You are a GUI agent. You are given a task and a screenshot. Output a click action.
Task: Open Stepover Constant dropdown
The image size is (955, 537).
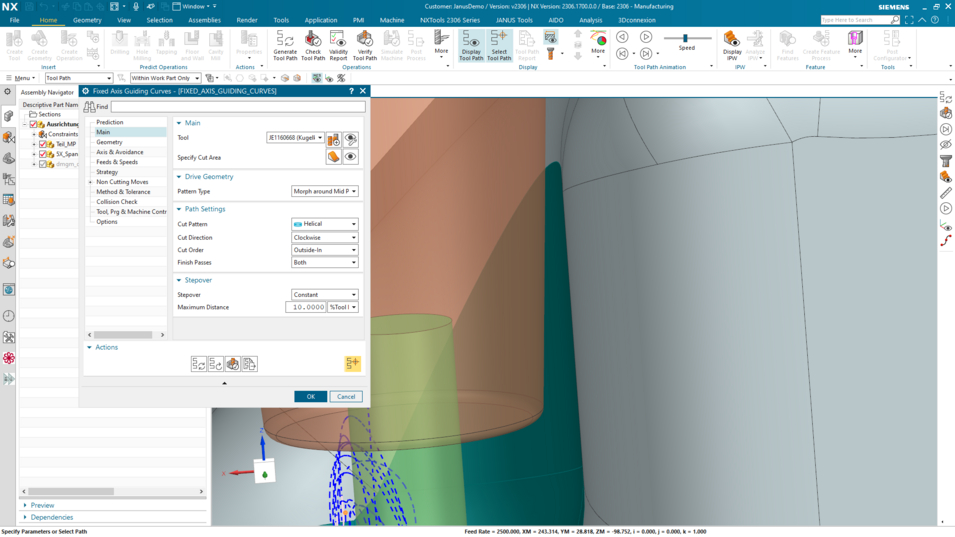coord(325,295)
